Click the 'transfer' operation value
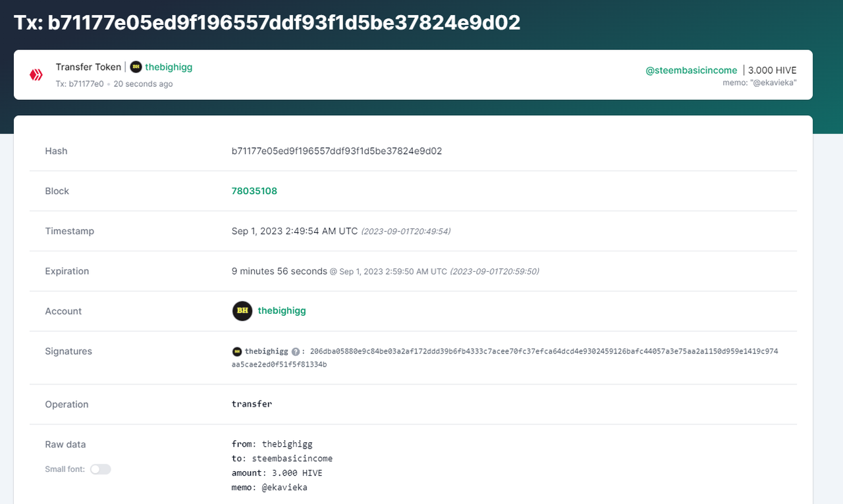Viewport: 843px width, 504px height. pyautogui.click(x=252, y=404)
